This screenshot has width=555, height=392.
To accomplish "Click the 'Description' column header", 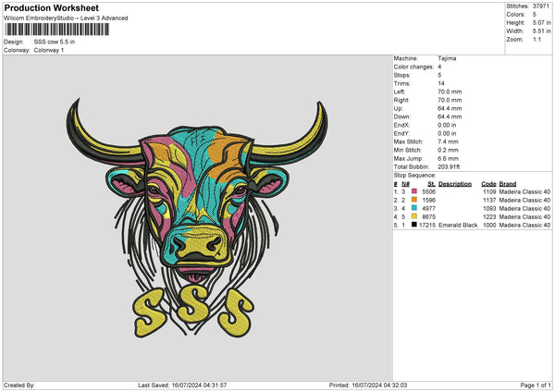I will pyautogui.click(x=455, y=184).
